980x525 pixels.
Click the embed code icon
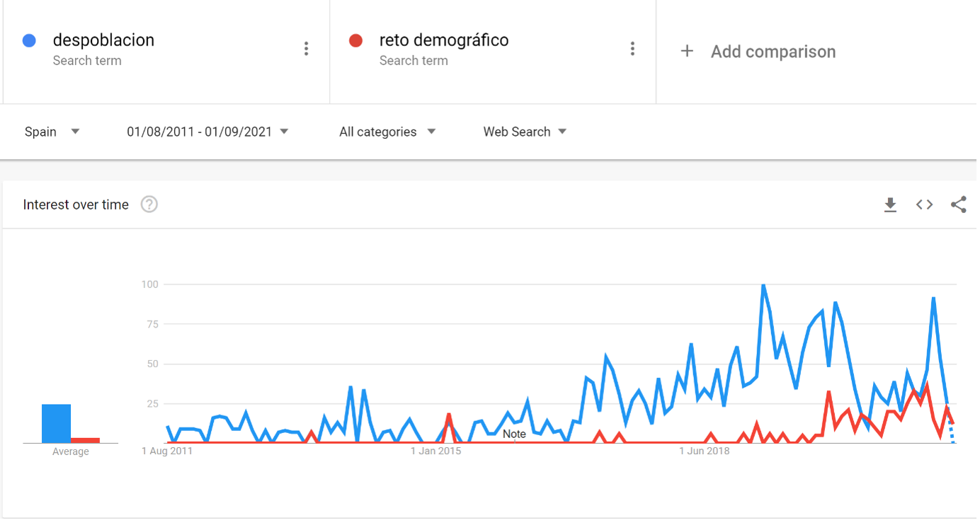[924, 204]
